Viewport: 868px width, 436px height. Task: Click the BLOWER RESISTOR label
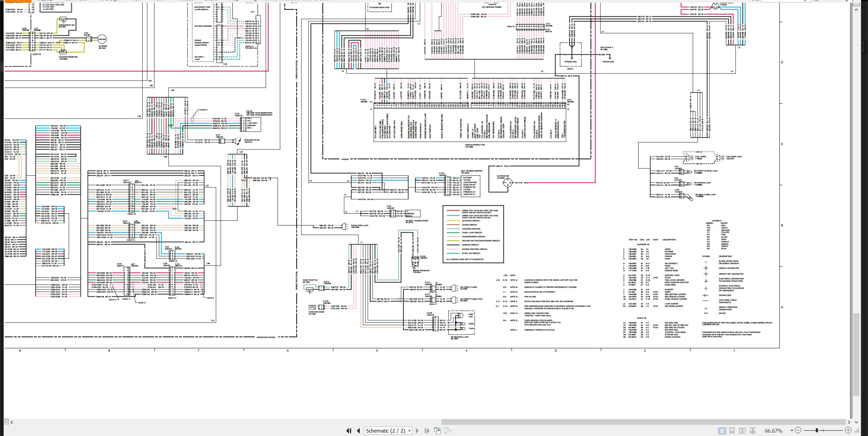coord(68,57)
